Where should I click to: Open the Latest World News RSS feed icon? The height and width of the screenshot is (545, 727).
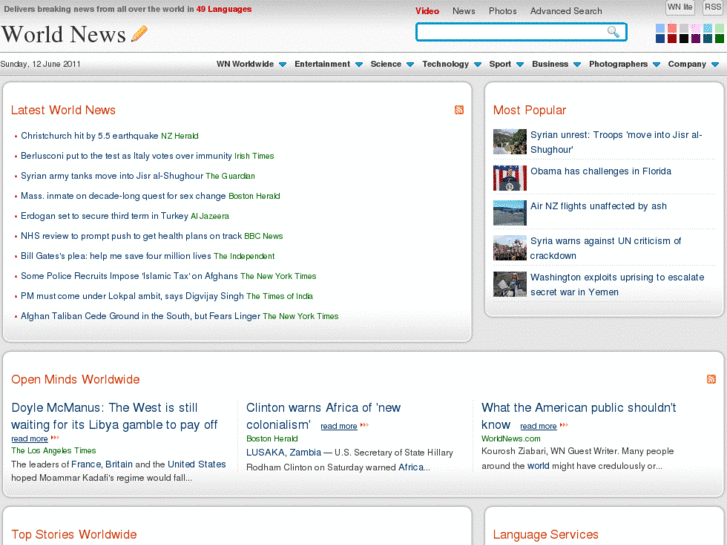coord(459,110)
